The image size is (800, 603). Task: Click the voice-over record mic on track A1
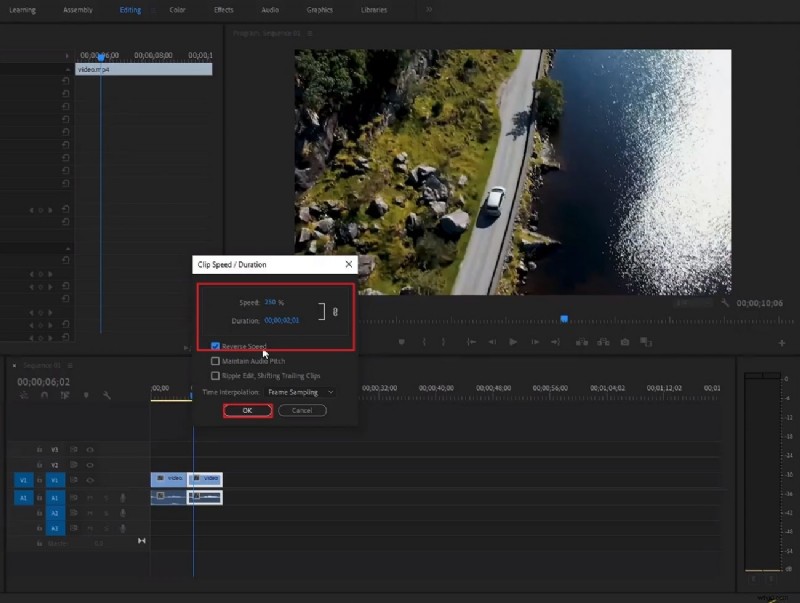coord(123,498)
